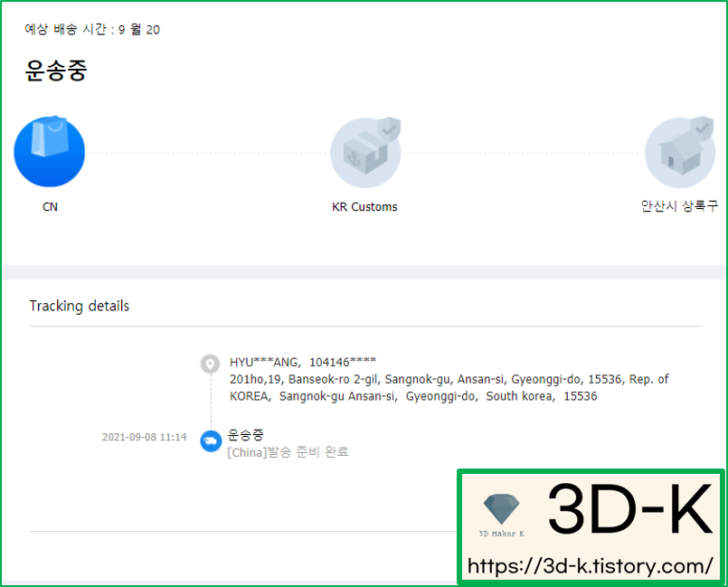The image size is (728, 587).
Task: Click the "Tracking details" heading
Action: (80, 306)
